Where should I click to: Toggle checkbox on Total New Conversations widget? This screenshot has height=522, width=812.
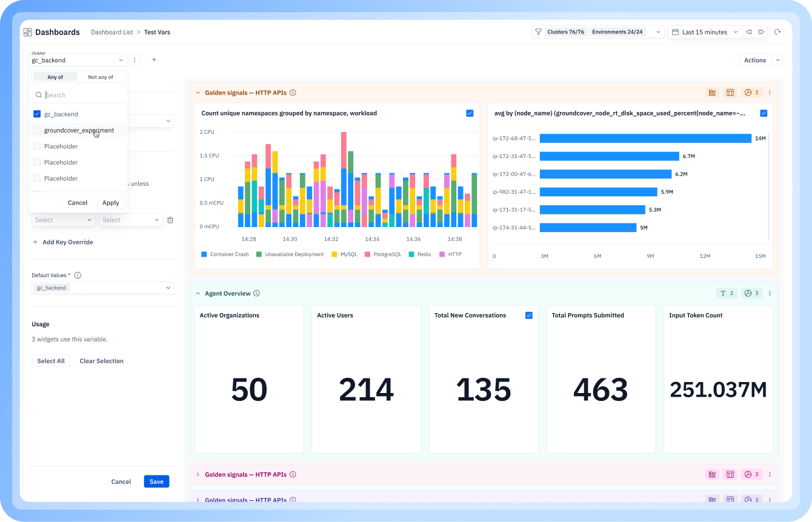529,316
